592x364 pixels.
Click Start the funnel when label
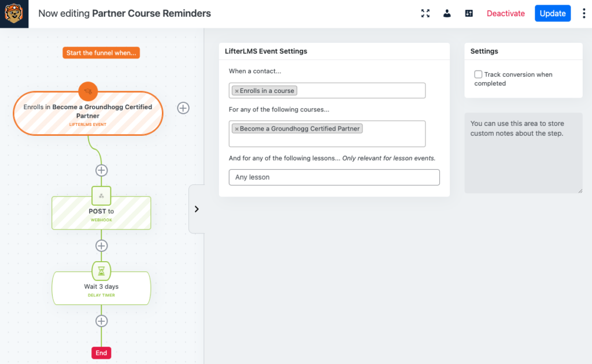101,53
